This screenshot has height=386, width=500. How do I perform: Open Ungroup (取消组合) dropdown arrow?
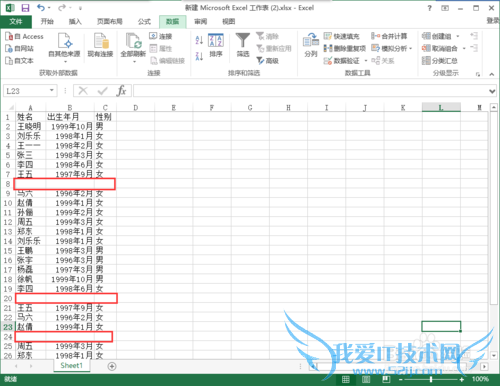[464, 49]
